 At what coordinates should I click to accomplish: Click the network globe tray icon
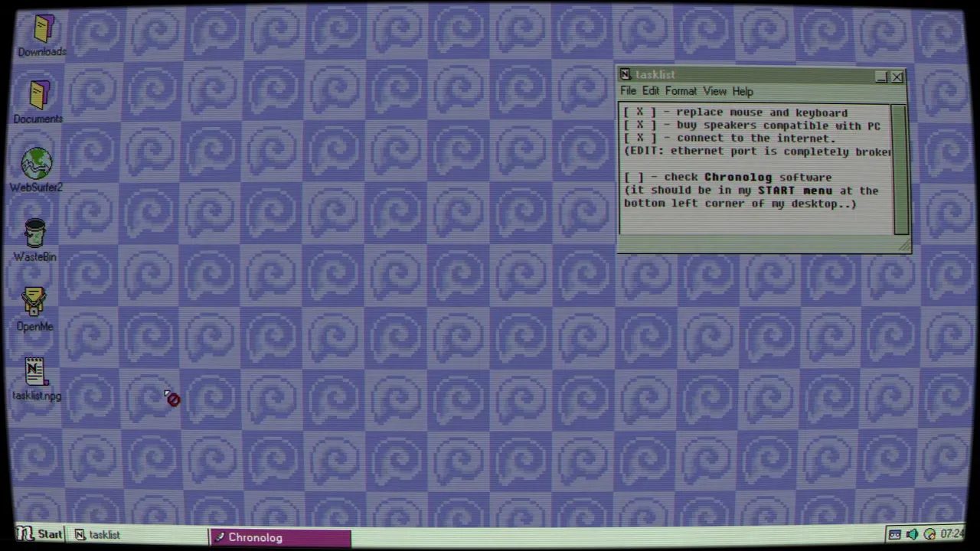click(929, 534)
